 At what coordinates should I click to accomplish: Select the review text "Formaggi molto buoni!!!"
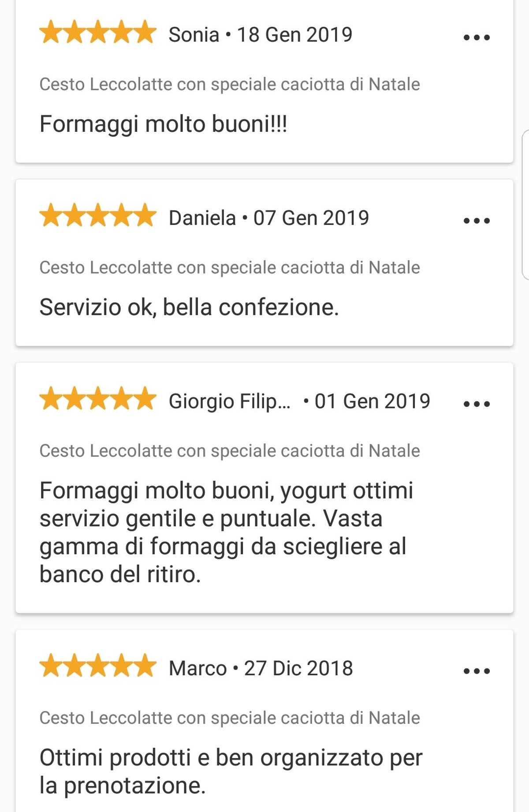pyautogui.click(x=163, y=124)
